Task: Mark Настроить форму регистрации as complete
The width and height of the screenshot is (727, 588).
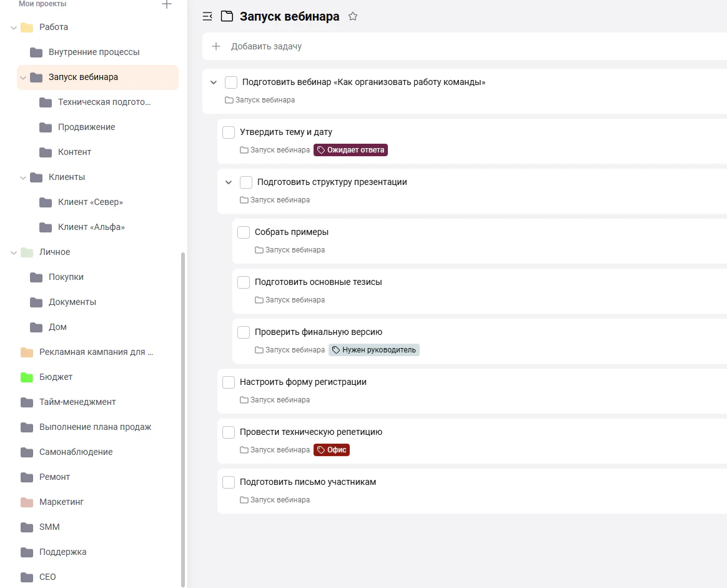Action: click(x=229, y=382)
